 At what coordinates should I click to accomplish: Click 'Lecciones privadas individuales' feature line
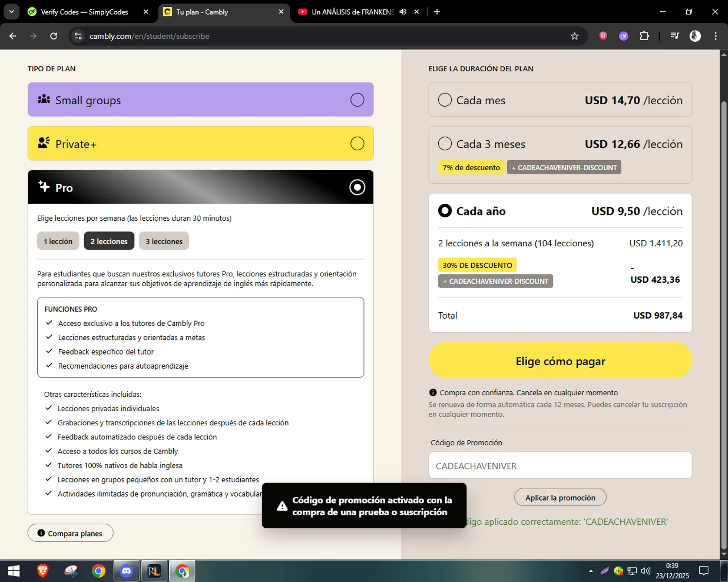108,408
